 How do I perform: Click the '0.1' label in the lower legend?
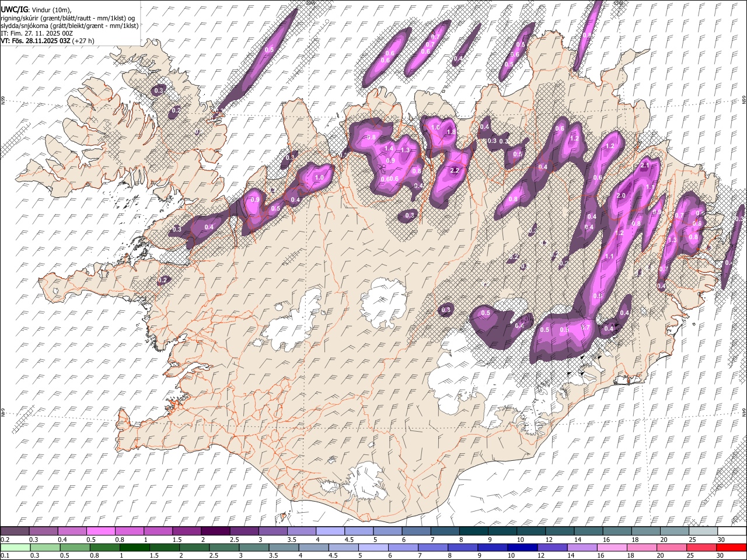click(5, 556)
